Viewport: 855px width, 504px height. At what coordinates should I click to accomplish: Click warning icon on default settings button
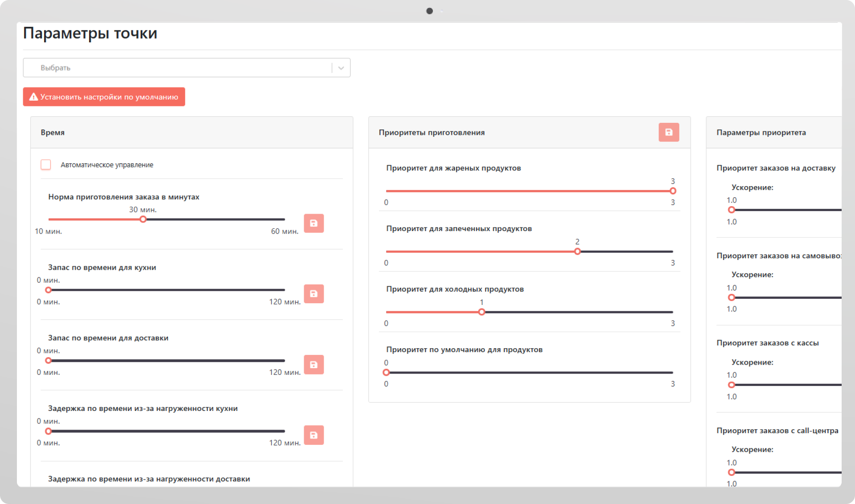[x=33, y=97]
